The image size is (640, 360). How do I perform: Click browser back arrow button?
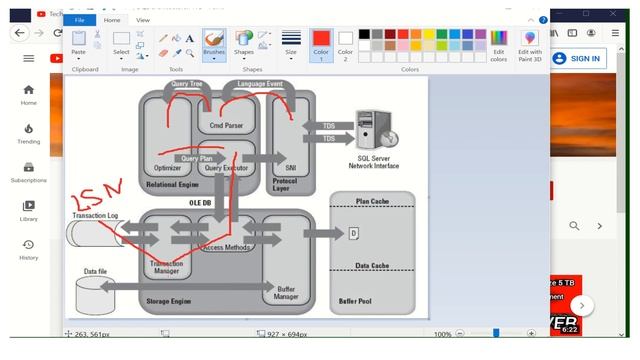(20, 33)
